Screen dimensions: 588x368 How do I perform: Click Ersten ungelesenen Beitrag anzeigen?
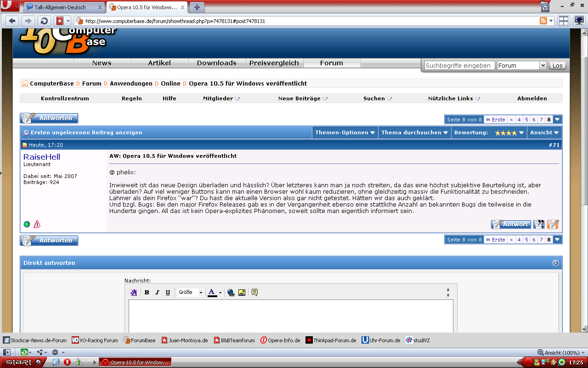[x=86, y=132]
